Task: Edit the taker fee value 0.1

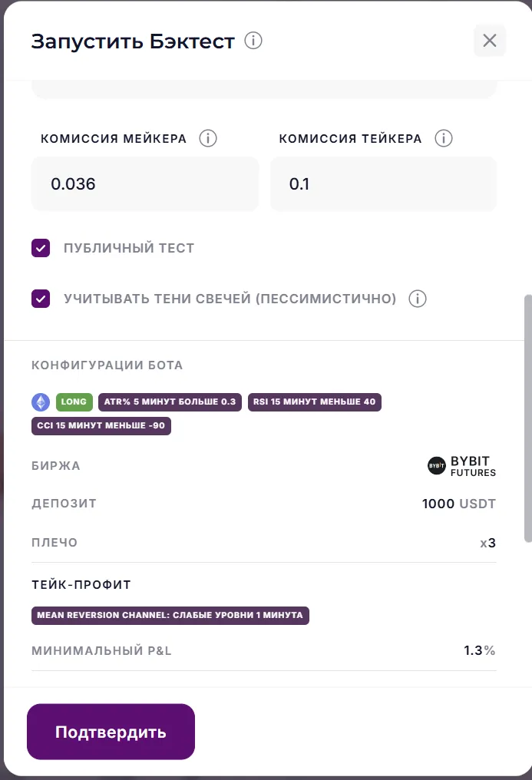Action: [383, 183]
